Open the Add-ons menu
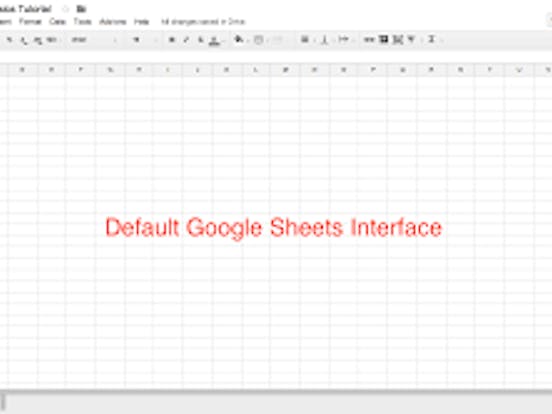Screen dimensions: 552x414 [x=113, y=22]
